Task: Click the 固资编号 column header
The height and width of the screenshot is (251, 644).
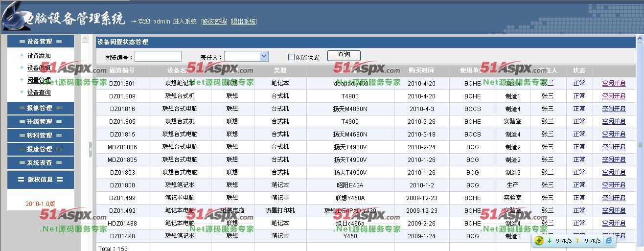Action: [x=122, y=70]
